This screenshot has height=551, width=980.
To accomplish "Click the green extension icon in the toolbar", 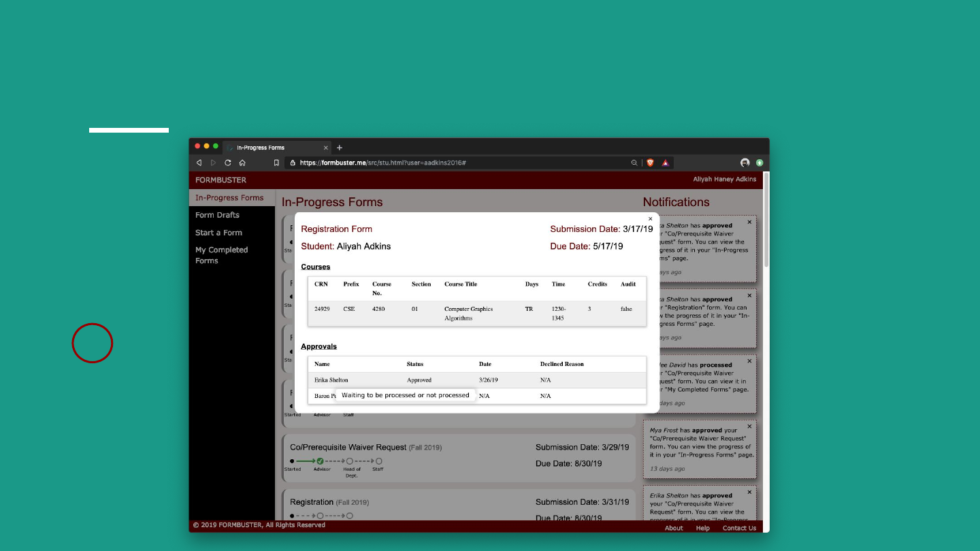I will tap(759, 163).
